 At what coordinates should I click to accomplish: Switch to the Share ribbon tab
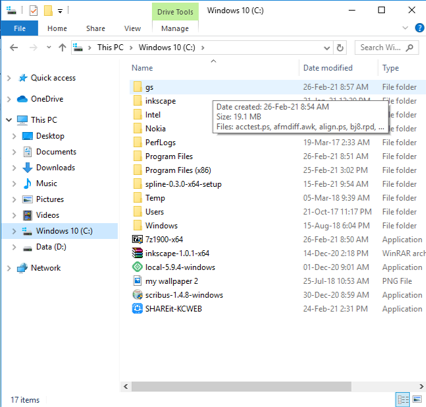pyautogui.click(x=96, y=29)
